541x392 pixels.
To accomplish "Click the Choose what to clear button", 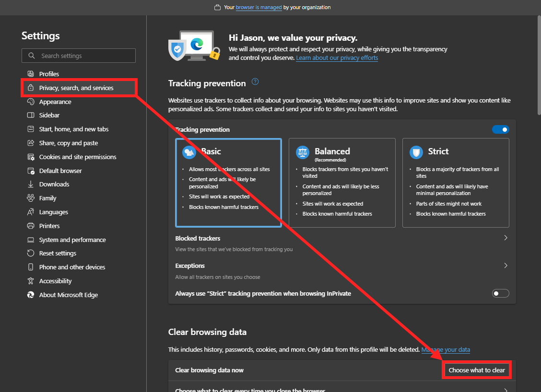I will click(x=476, y=370).
